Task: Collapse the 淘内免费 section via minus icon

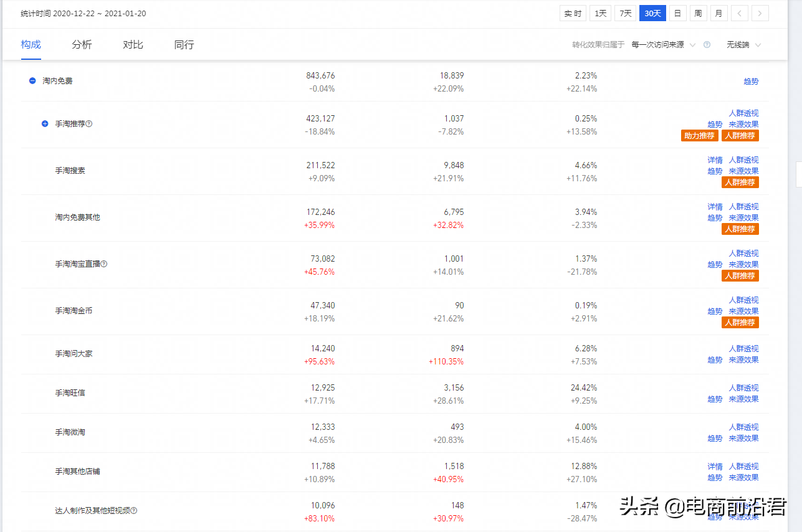Action: pyautogui.click(x=32, y=80)
